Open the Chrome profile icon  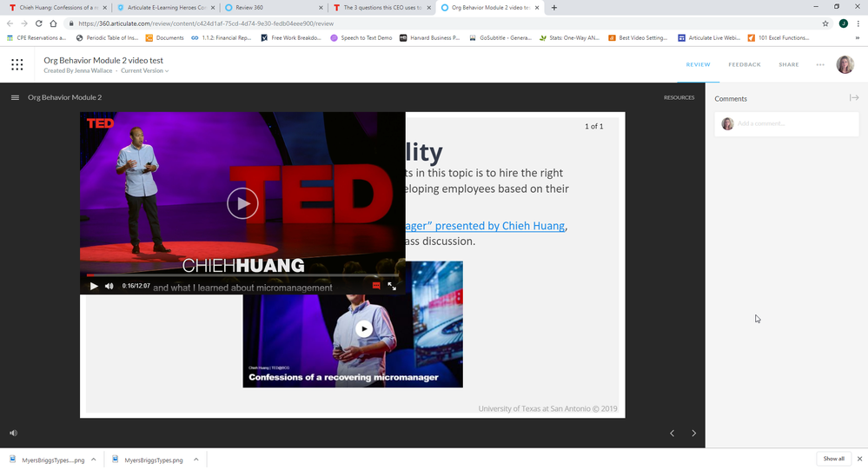point(843,23)
